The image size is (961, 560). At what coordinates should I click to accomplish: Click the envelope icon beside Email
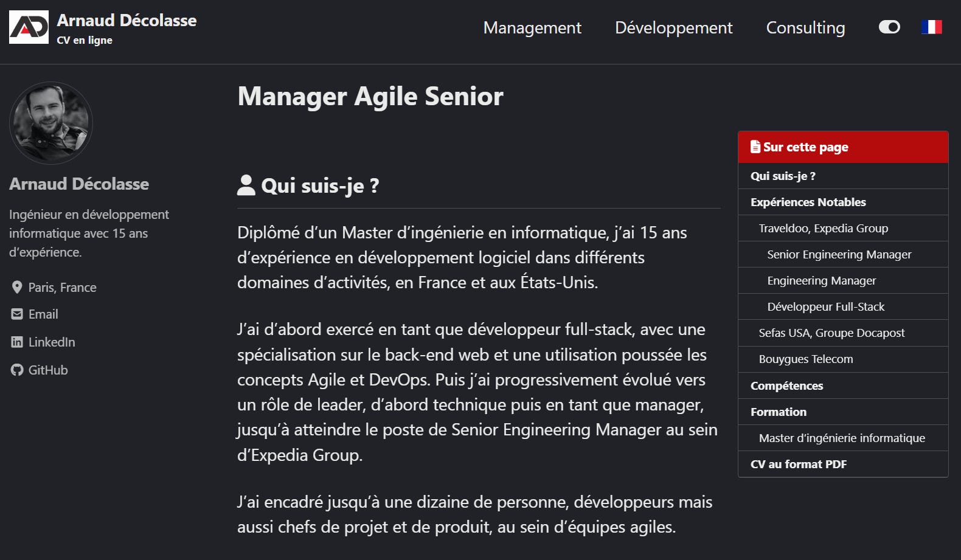[x=17, y=314]
